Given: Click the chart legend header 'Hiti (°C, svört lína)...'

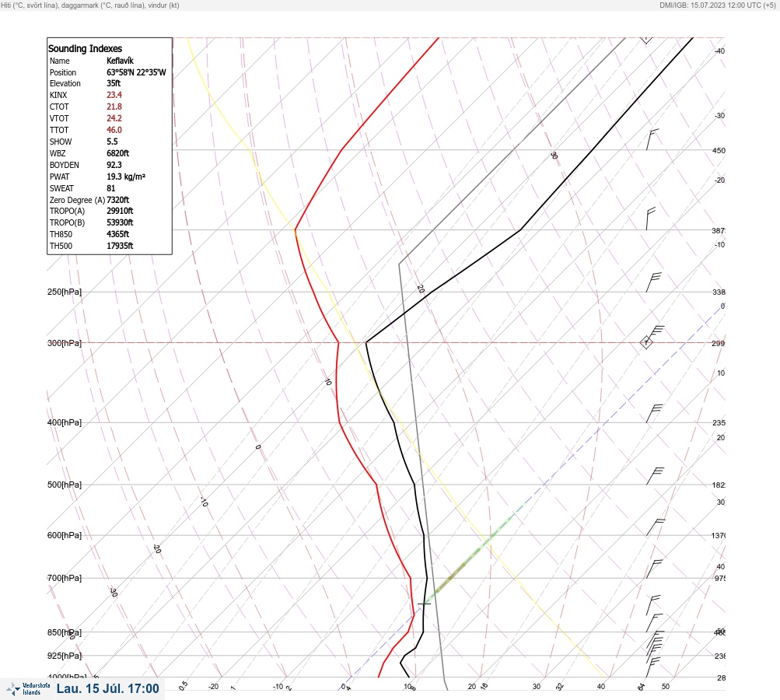Looking at the screenshot, I should pos(90,5).
